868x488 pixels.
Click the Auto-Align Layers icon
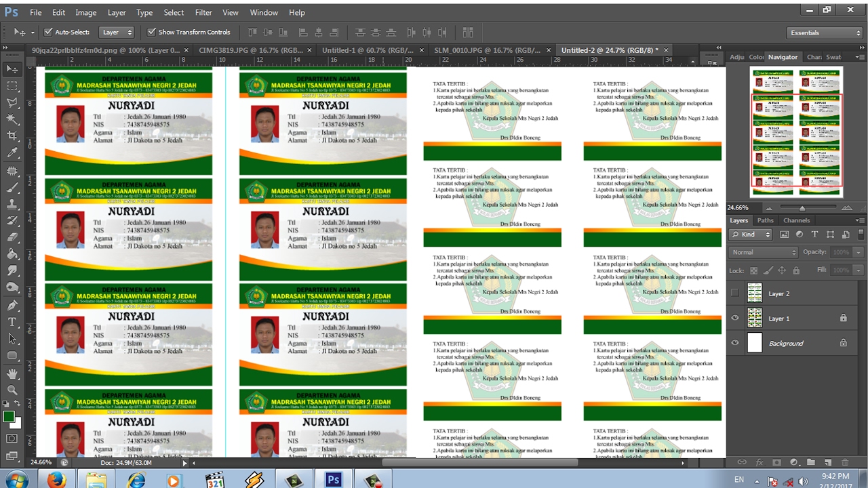[467, 32]
